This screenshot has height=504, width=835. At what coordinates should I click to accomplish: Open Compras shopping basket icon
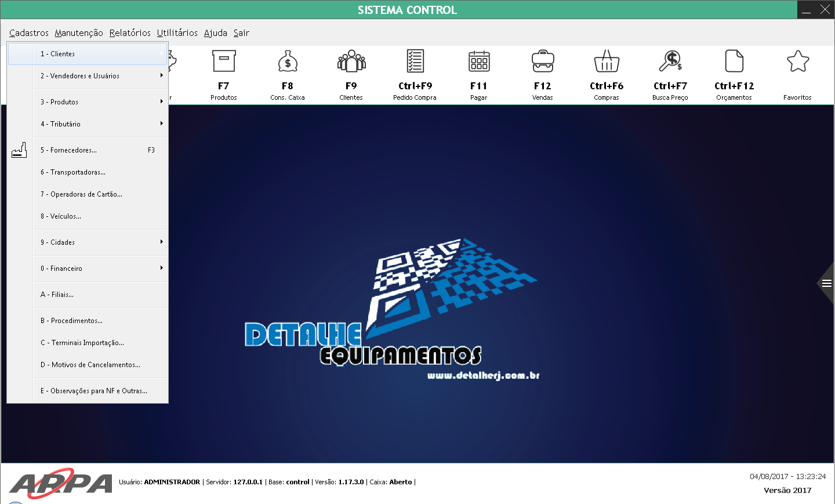(x=607, y=61)
